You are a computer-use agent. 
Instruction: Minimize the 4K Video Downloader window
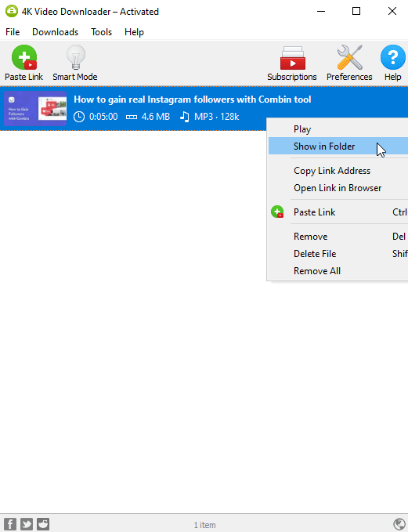(321, 11)
